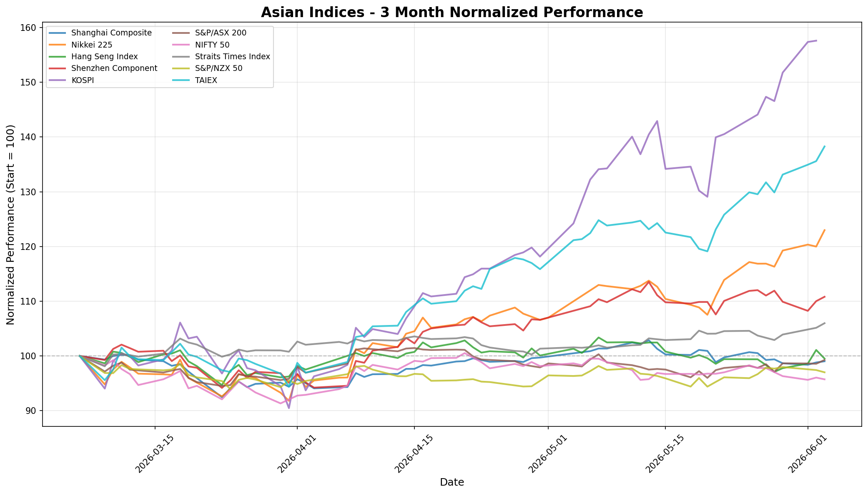Click the orange Nikkei 225 legend line swatch

coord(58,45)
